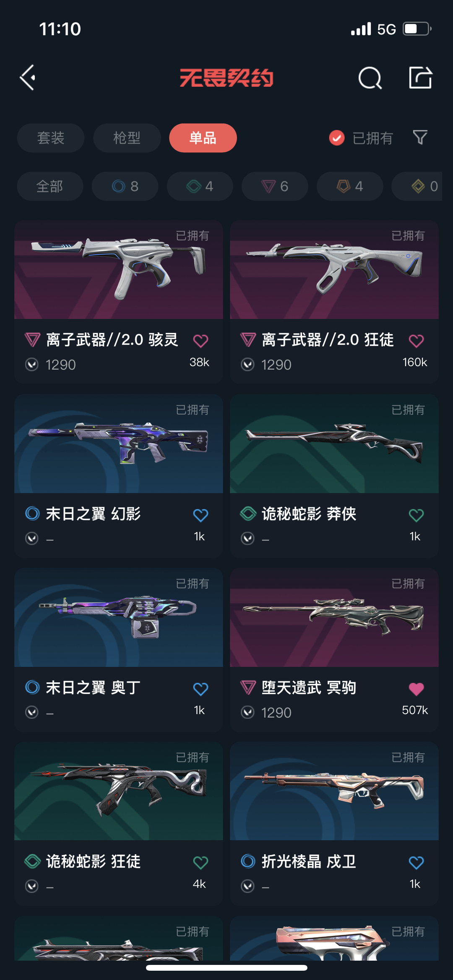Switch to the 枪型 tab

127,138
